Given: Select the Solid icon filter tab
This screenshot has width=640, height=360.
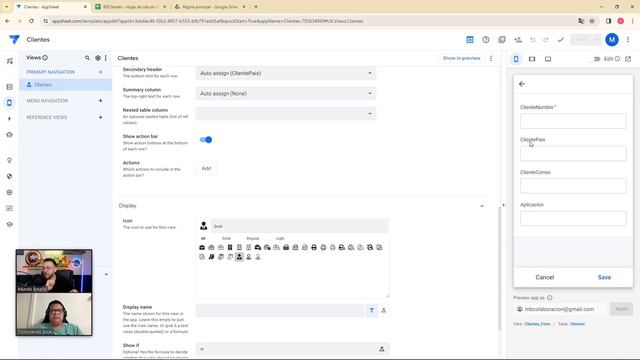Looking at the screenshot, I should coord(226,238).
